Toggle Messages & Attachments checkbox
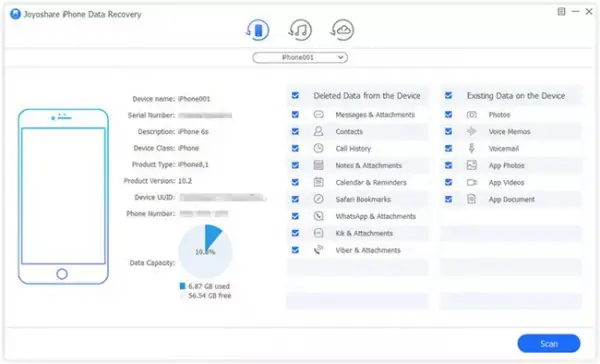 (295, 114)
